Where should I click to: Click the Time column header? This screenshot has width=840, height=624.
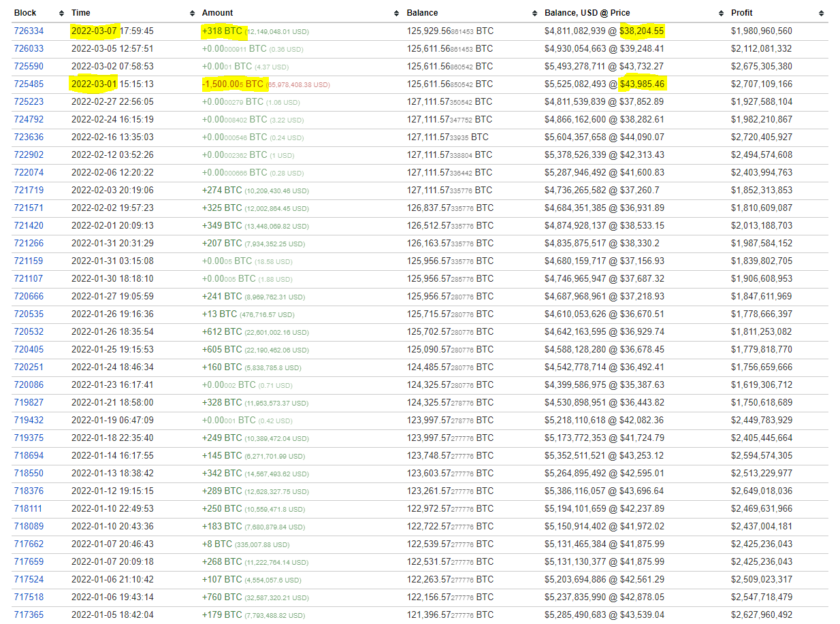tap(81, 13)
